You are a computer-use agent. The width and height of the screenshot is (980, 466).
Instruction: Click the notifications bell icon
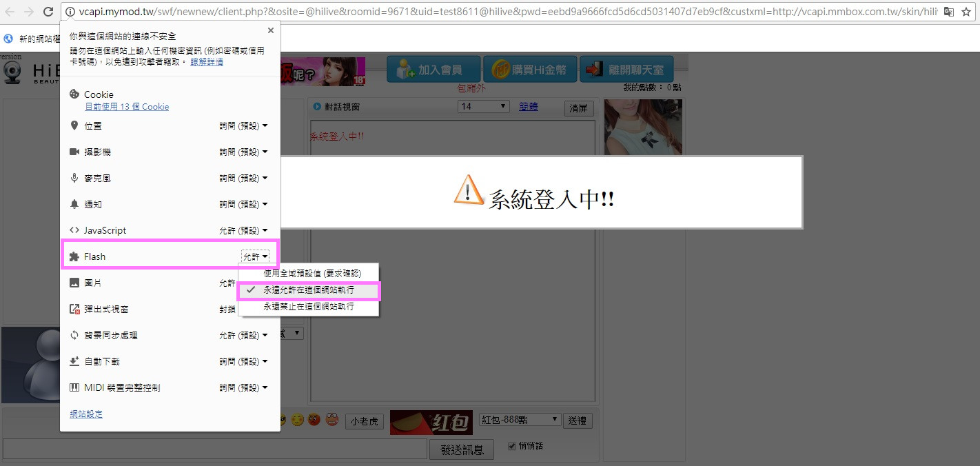pos(74,204)
